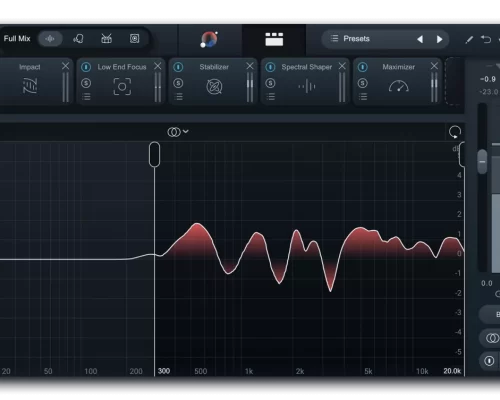This screenshot has width=500, height=400.
Task: Click the 1k frequency axis label
Action: (249, 371)
